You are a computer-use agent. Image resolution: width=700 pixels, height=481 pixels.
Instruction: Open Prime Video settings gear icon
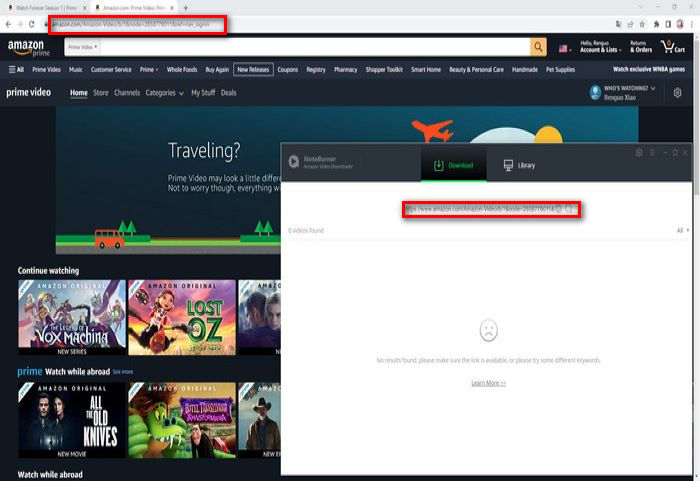(x=677, y=92)
